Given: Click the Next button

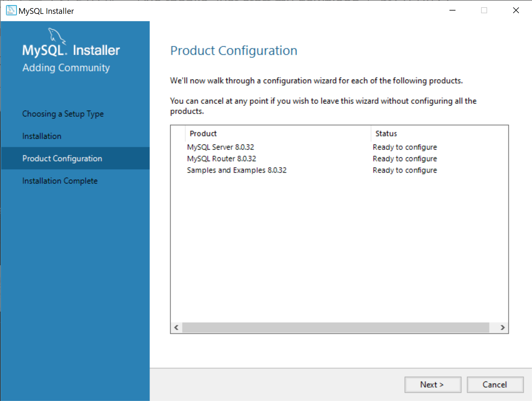Looking at the screenshot, I should [x=432, y=384].
